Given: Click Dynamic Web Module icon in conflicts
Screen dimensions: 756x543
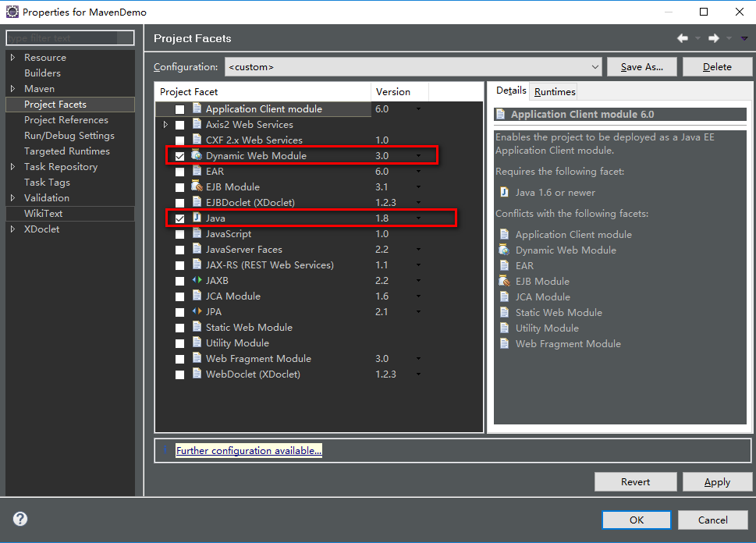Looking at the screenshot, I should (x=504, y=250).
